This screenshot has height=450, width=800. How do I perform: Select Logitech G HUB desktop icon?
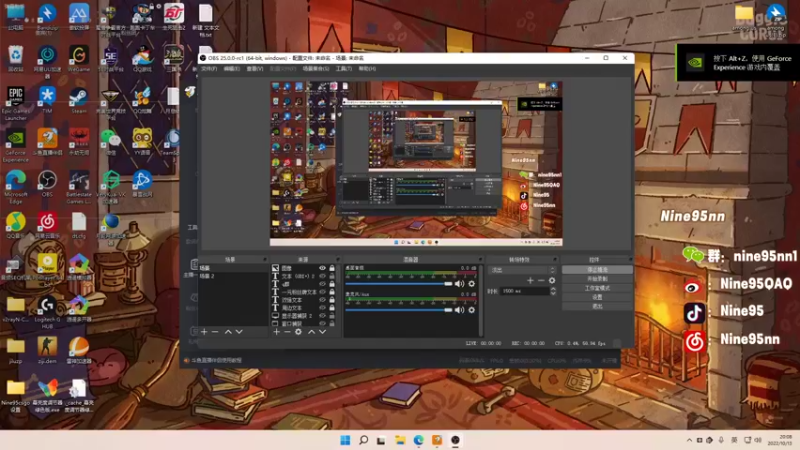[47, 313]
